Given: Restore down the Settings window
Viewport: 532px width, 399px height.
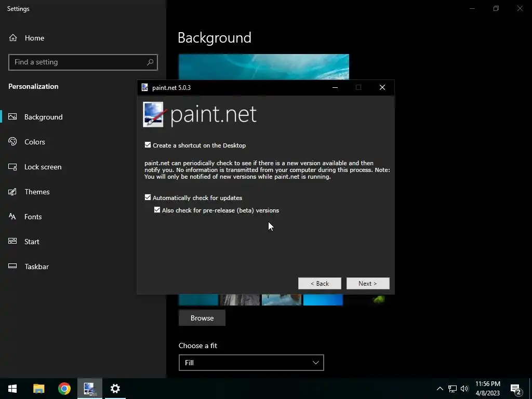Looking at the screenshot, I should pos(496,8).
